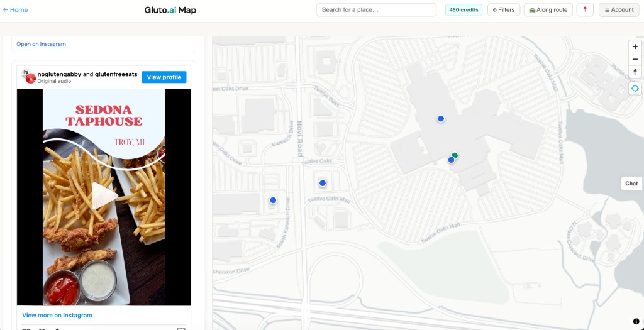Open the Chat panel
The width and height of the screenshot is (644, 330).
[x=631, y=184]
